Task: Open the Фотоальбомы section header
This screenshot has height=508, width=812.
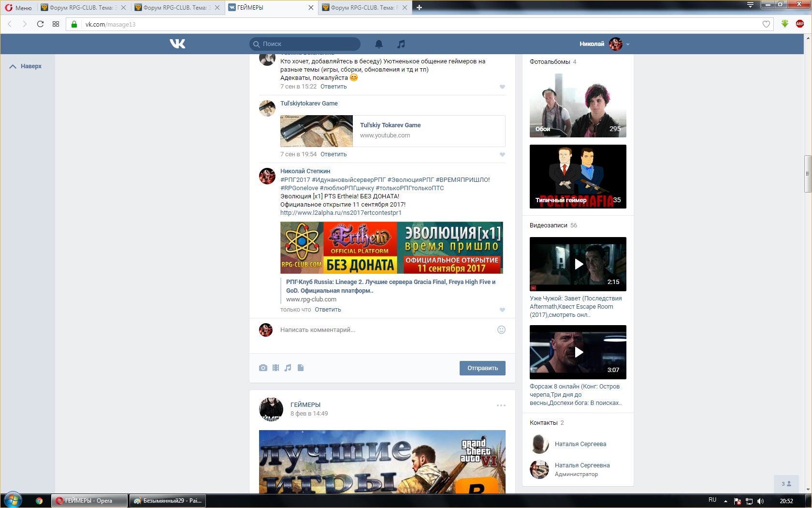Action: [550, 62]
